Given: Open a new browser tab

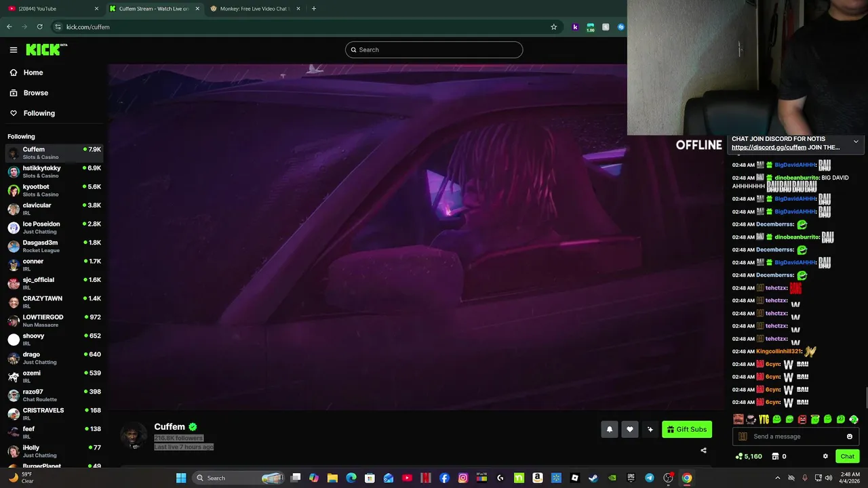Looking at the screenshot, I should [313, 9].
